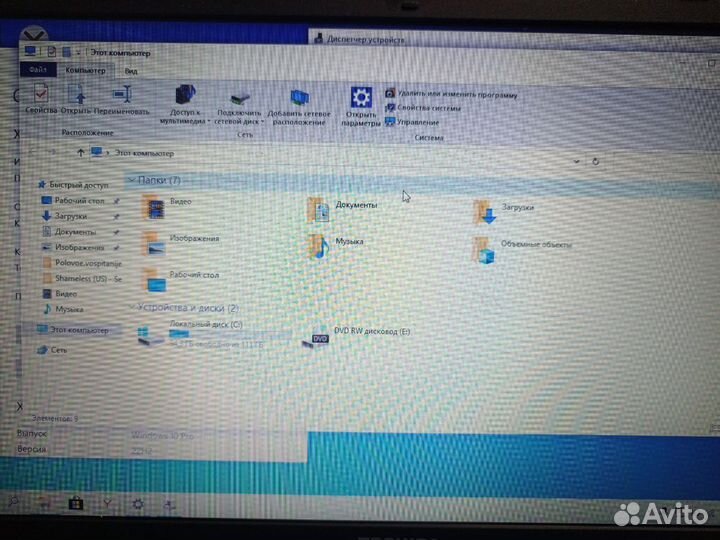Switch to the Компьютер ribbon tab
This screenshot has height=540, width=720.
[85, 70]
